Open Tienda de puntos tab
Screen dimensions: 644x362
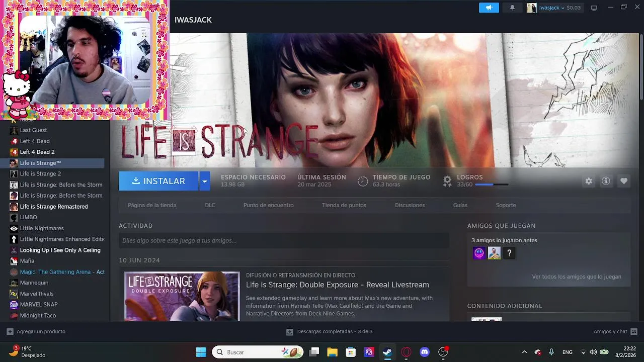344,205
